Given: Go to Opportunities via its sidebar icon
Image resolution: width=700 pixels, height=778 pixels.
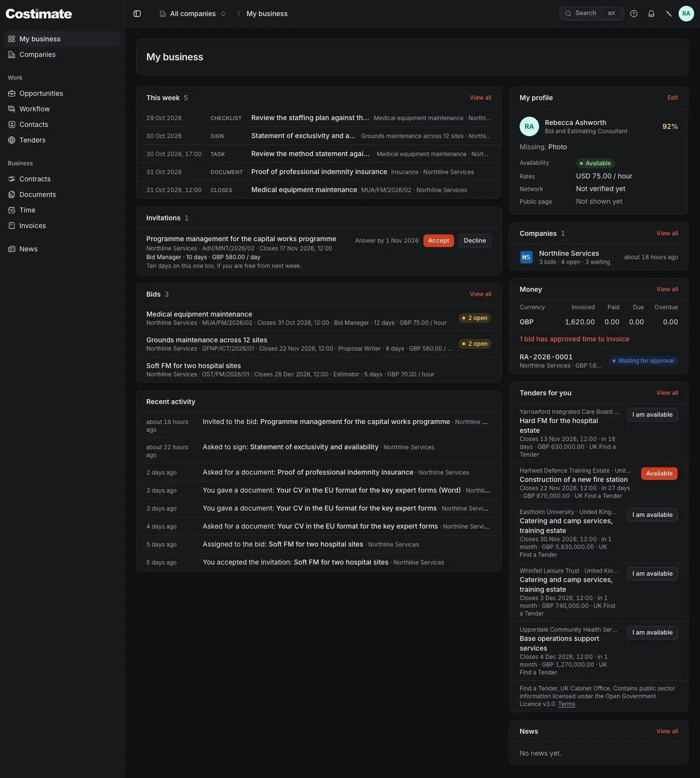Looking at the screenshot, I should coord(12,93).
